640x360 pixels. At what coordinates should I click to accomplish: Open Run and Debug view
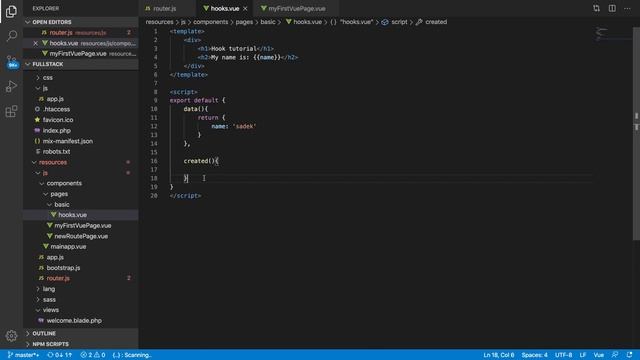11,87
